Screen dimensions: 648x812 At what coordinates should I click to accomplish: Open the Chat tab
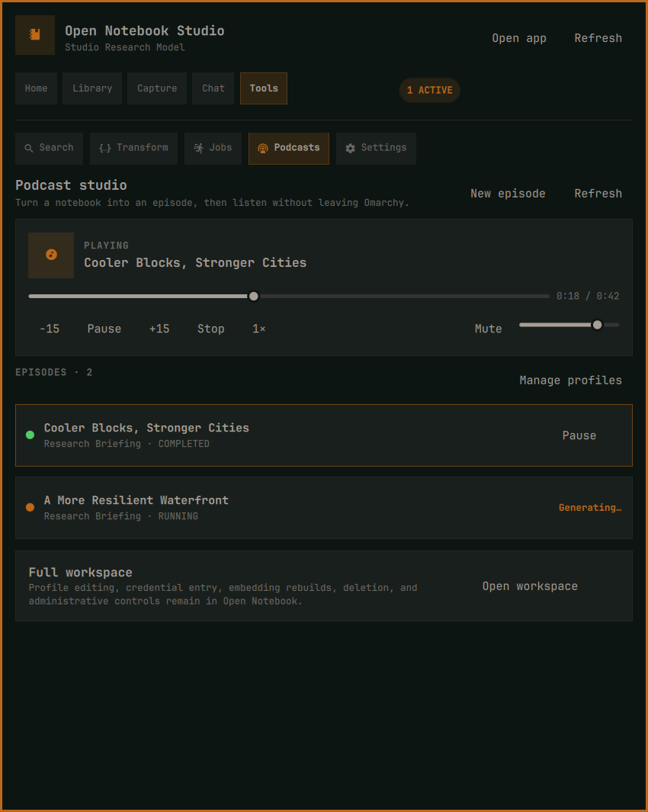pyautogui.click(x=213, y=88)
